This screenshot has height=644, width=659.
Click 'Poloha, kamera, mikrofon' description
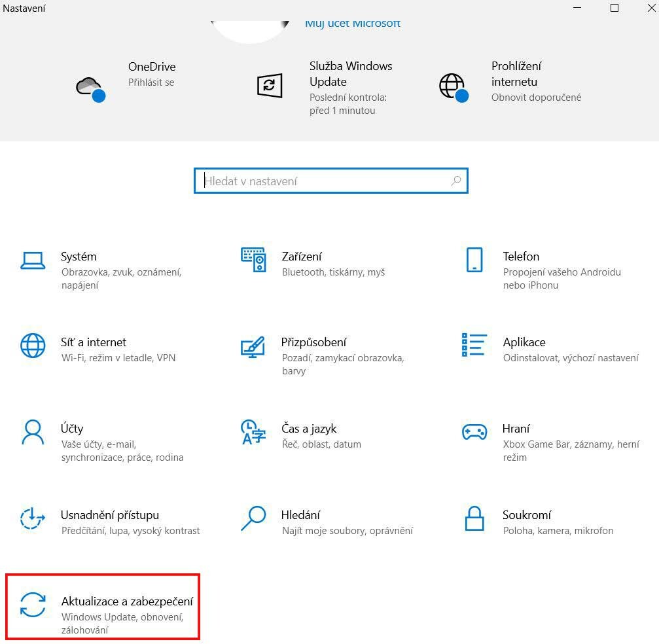pos(558,531)
